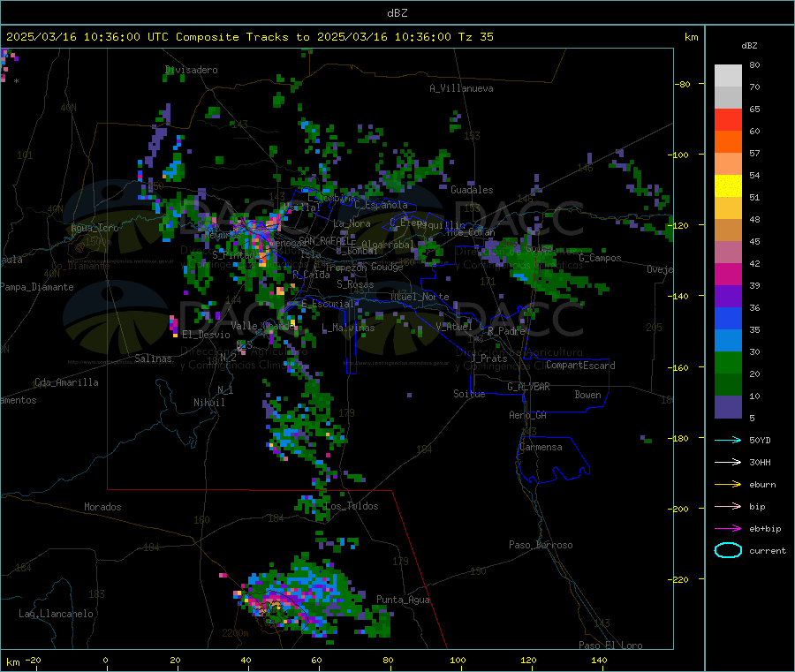Click the L_Malvinas map label
This screenshot has width=795, height=672.
click(348, 328)
